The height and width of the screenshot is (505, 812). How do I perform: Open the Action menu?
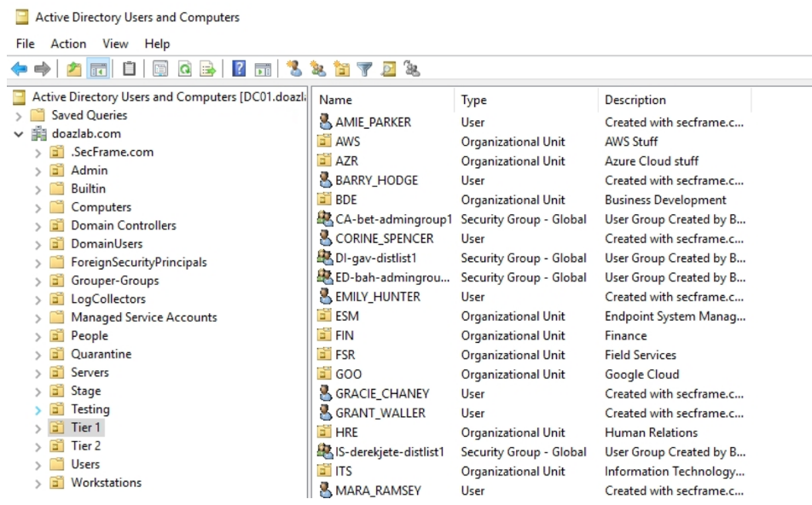tap(68, 44)
